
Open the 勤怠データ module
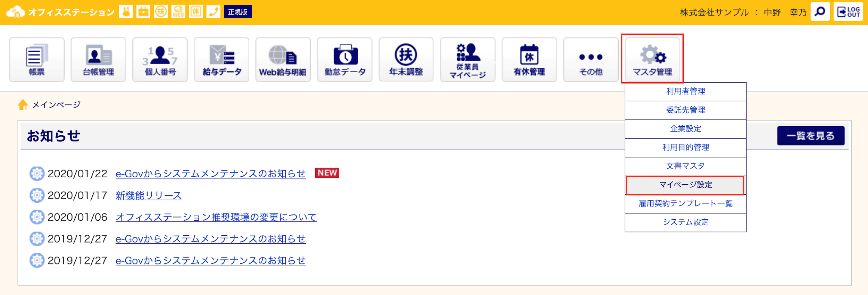[345, 60]
